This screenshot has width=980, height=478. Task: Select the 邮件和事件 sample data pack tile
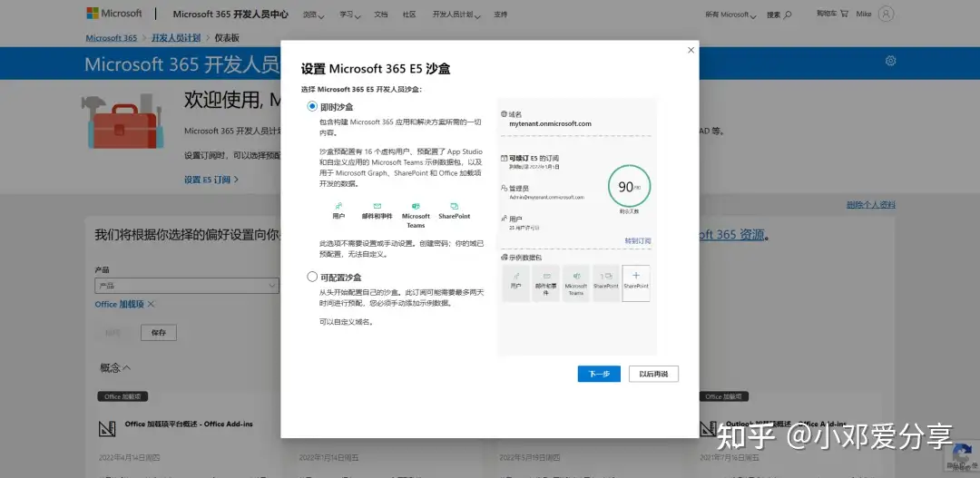[x=545, y=283]
